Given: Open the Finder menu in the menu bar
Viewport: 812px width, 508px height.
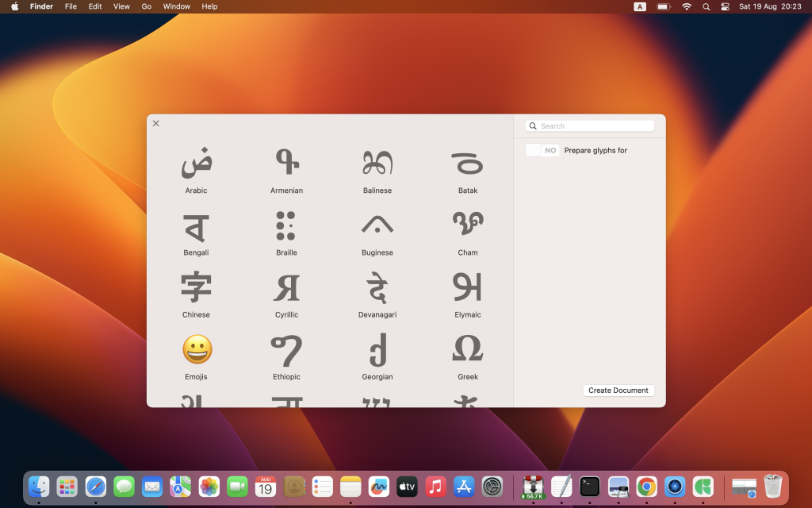Looking at the screenshot, I should pyautogui.click(x=41, y=6).
